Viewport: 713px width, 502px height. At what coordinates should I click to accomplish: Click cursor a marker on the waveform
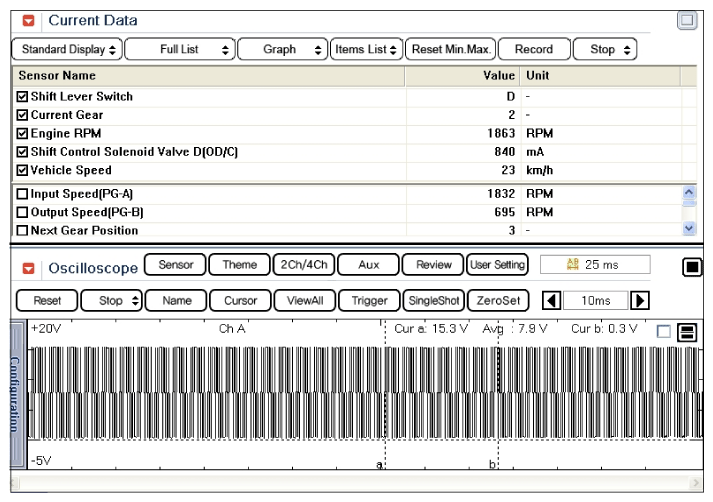[379, 464]
